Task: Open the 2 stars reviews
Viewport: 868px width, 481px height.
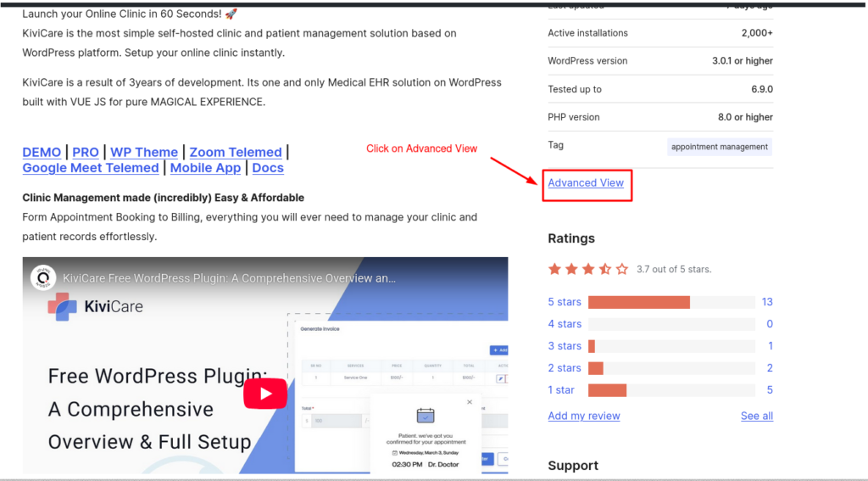Action: [x=565, y=368]
